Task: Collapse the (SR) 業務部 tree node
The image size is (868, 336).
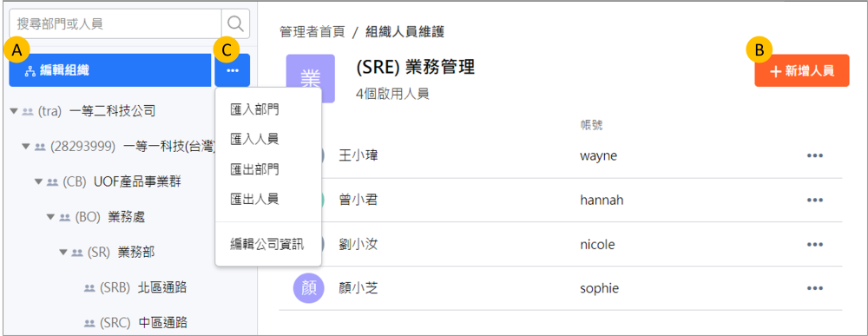Action: click(62, 252)
